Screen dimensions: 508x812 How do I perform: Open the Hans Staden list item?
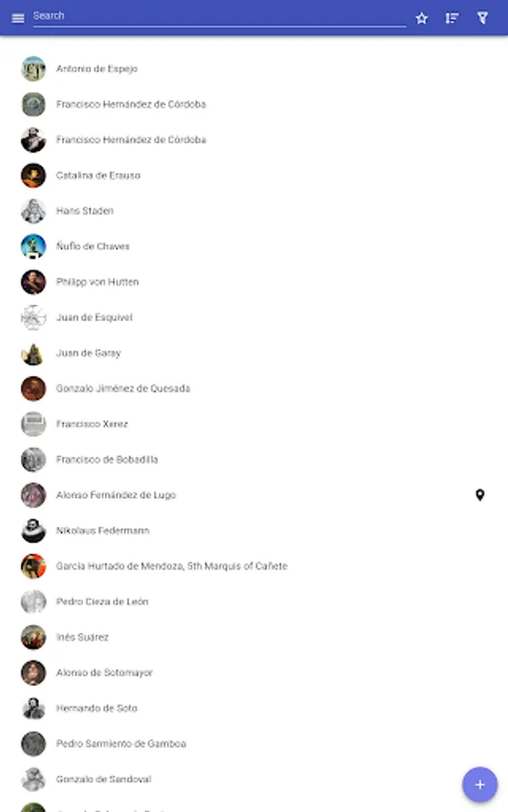click(254, 211)
